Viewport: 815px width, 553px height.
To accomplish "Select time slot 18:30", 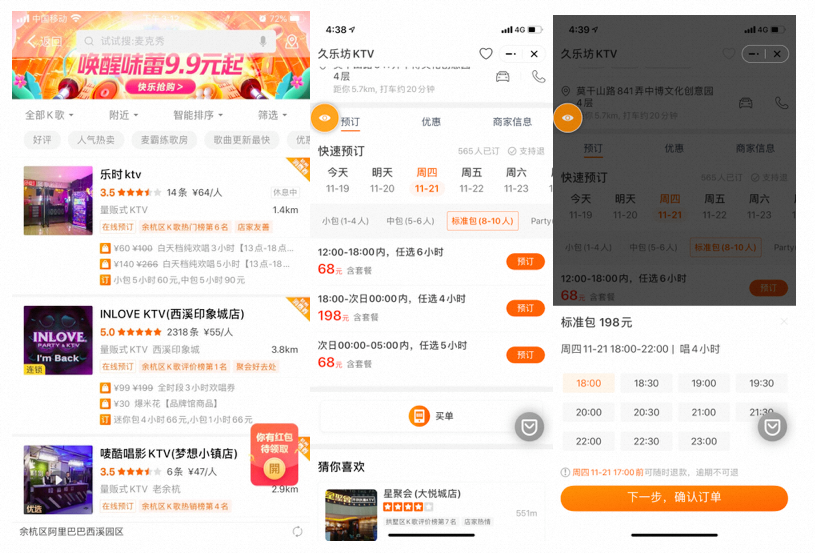I will click(646, 383).
